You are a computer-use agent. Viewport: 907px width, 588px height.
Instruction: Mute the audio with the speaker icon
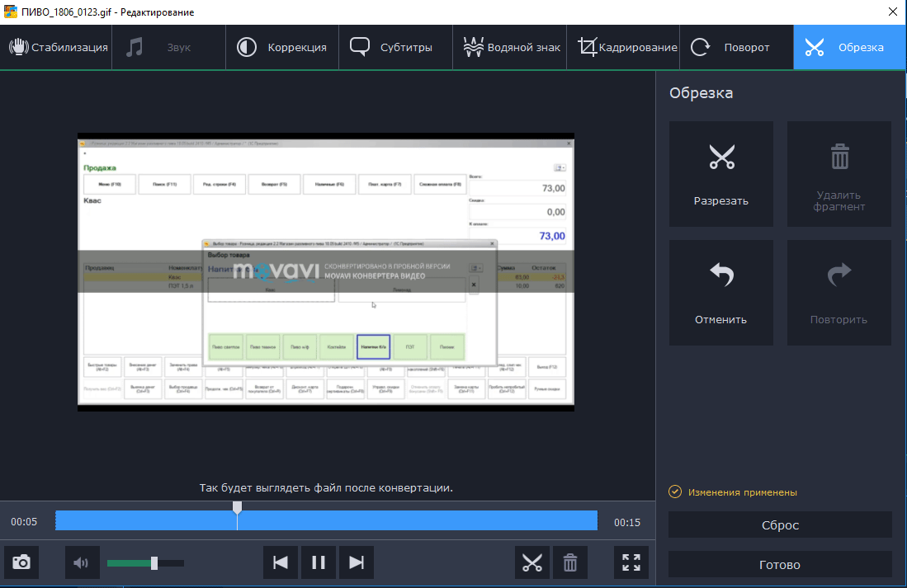82,562
